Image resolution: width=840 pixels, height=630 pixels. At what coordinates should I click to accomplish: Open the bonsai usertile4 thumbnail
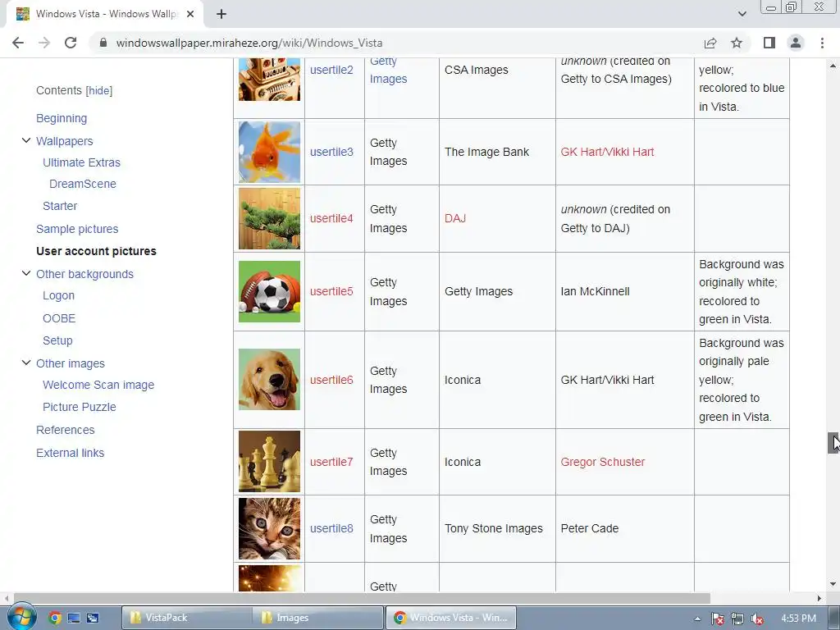coord(269,218)
